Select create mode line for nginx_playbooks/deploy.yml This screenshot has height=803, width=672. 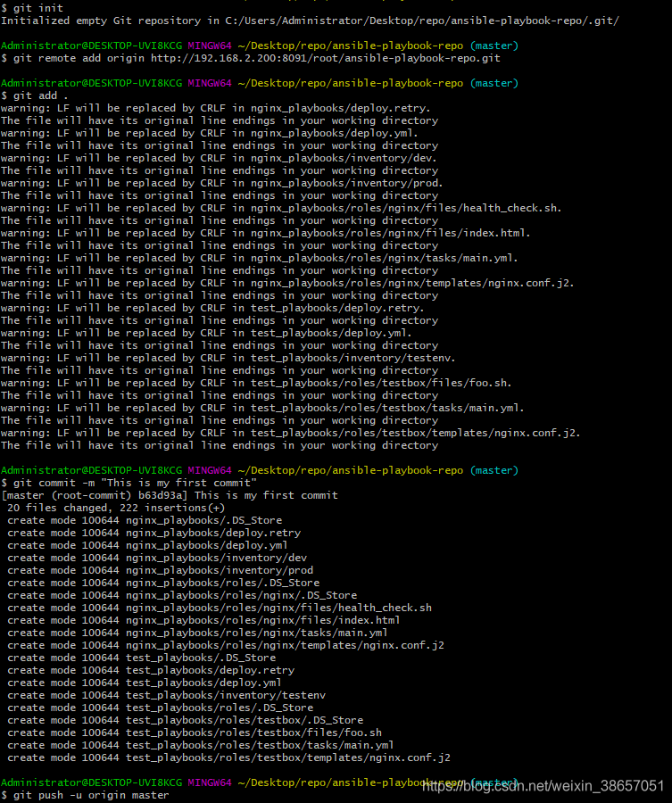tap(147, 545)
